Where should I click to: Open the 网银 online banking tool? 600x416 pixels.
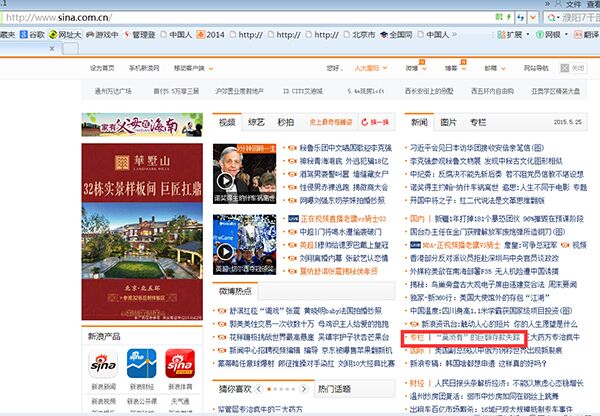click(x=548, y=34)
